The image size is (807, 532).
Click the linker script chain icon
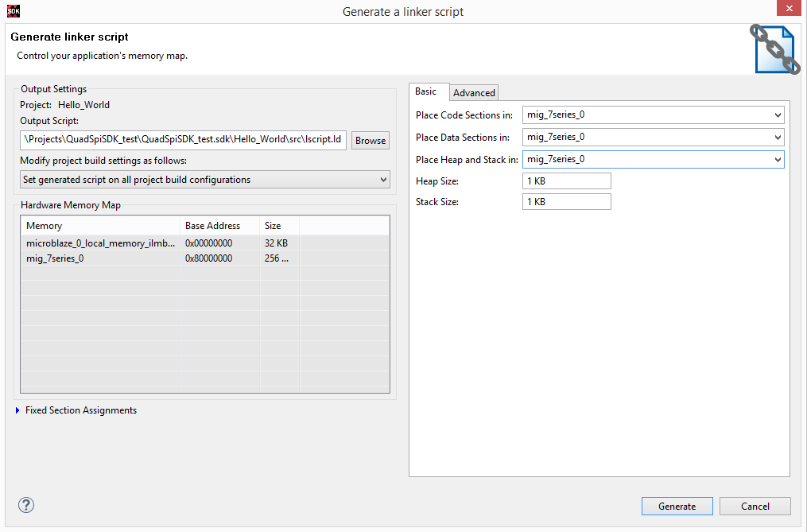point(774,49)
